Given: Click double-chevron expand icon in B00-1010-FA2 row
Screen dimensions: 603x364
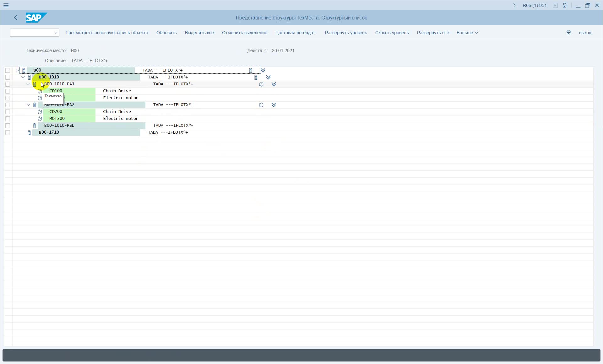Looking at the screenshot, I should click(274, 105).
